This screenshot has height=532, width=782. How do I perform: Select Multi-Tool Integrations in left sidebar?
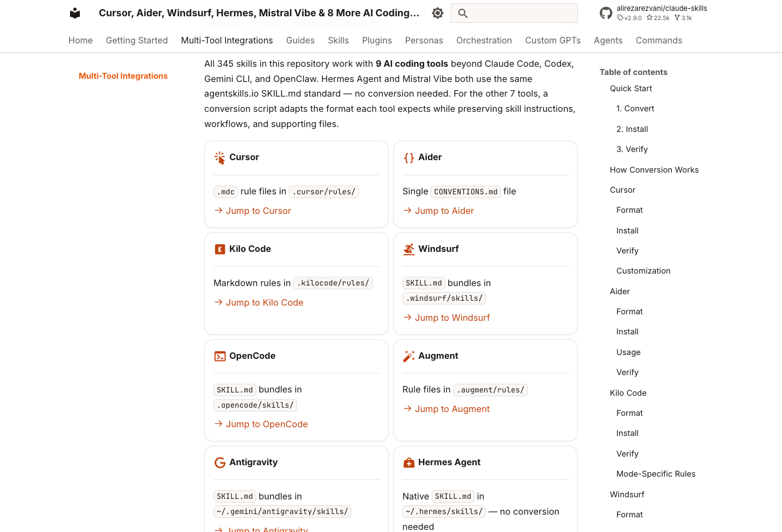point(123,76)
